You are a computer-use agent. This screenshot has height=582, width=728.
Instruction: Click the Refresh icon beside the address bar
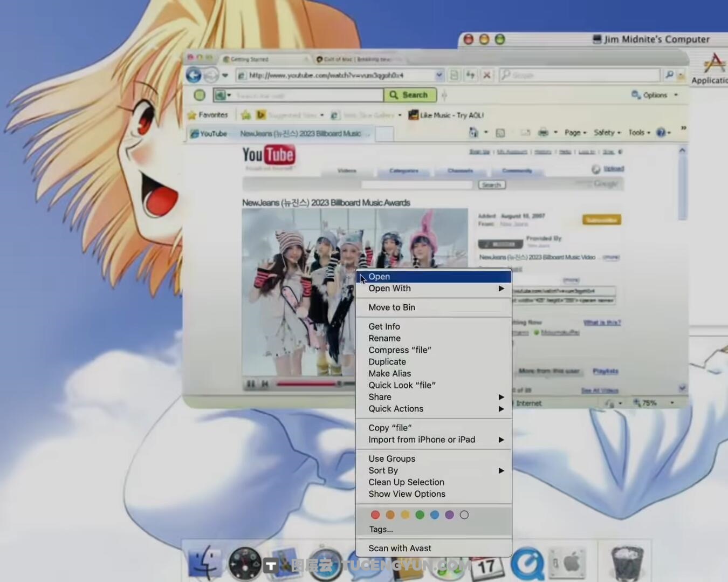pyautogui.click(x=470, y=75)
